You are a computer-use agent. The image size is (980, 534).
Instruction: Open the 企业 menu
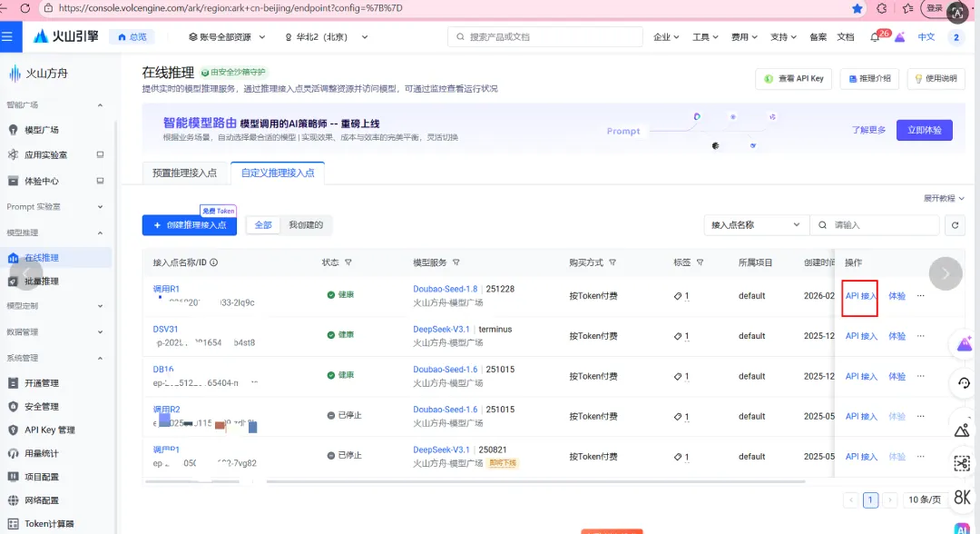click(x=666, y=37)
